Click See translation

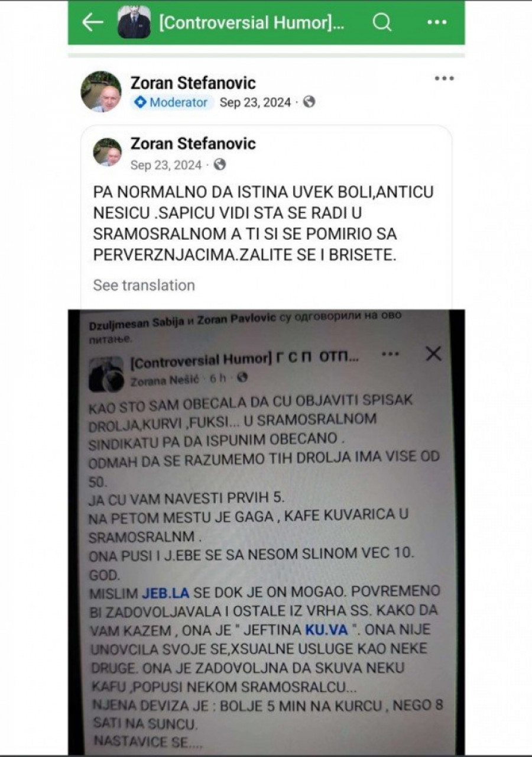[144, 285]
